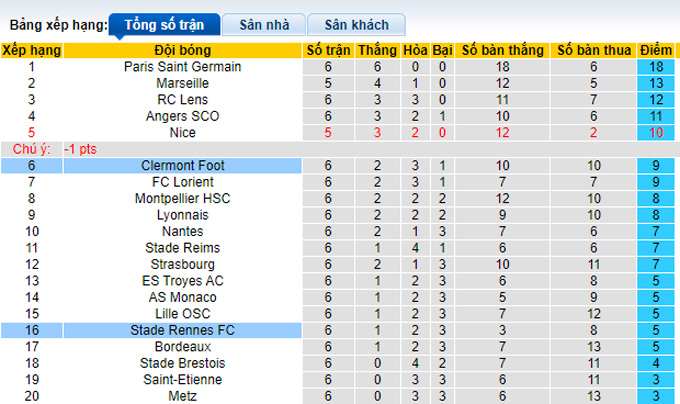Image resolution: width=680 pixels, height=404 pixels.
Task: Open the Angers SCO team page
Action: (x=182, y=116)
